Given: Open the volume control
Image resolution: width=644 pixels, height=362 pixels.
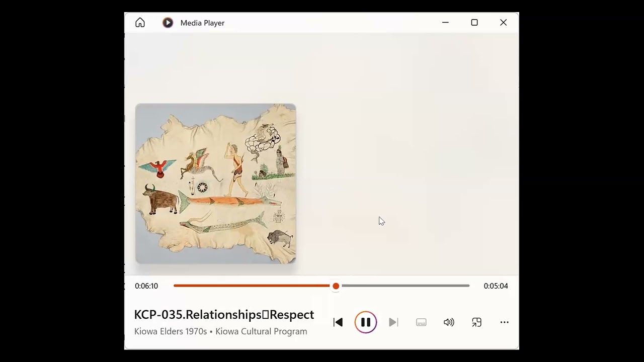Looking at the screenshot, I should [449, 322].
